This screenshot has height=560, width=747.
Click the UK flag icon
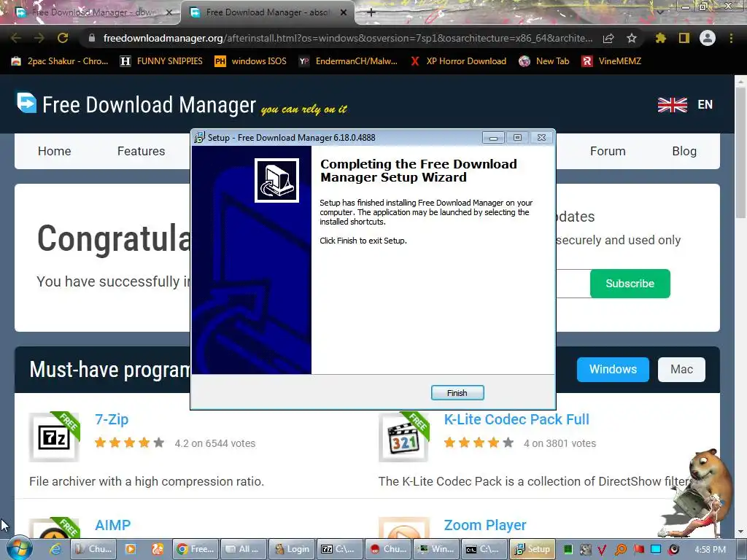click(672, 104)
